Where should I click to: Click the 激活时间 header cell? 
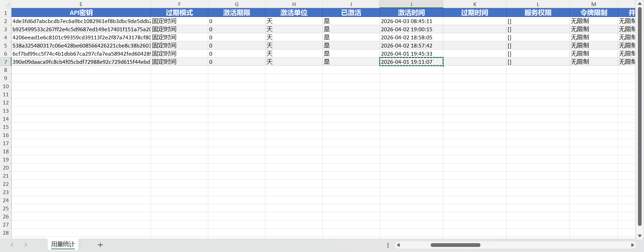pos(411,13)
